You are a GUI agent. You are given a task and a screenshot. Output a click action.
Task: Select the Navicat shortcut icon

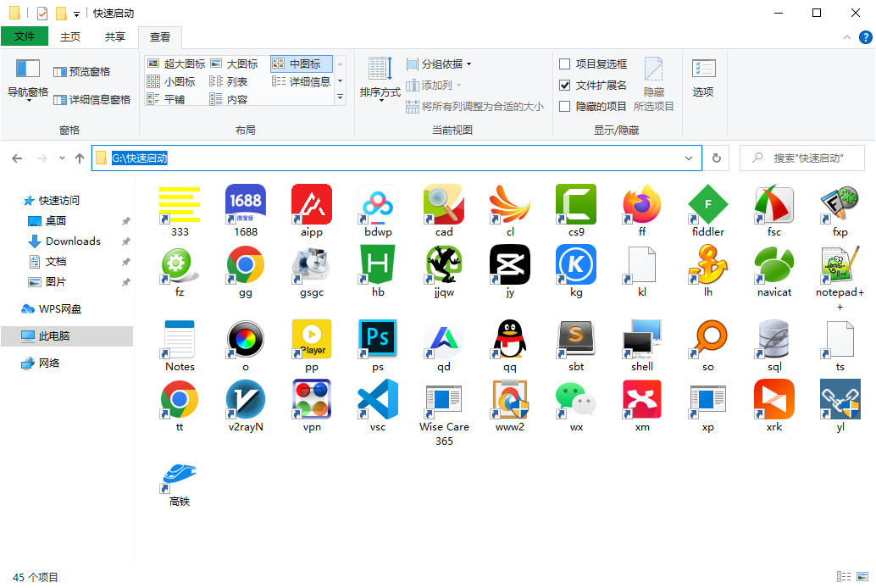774,266
